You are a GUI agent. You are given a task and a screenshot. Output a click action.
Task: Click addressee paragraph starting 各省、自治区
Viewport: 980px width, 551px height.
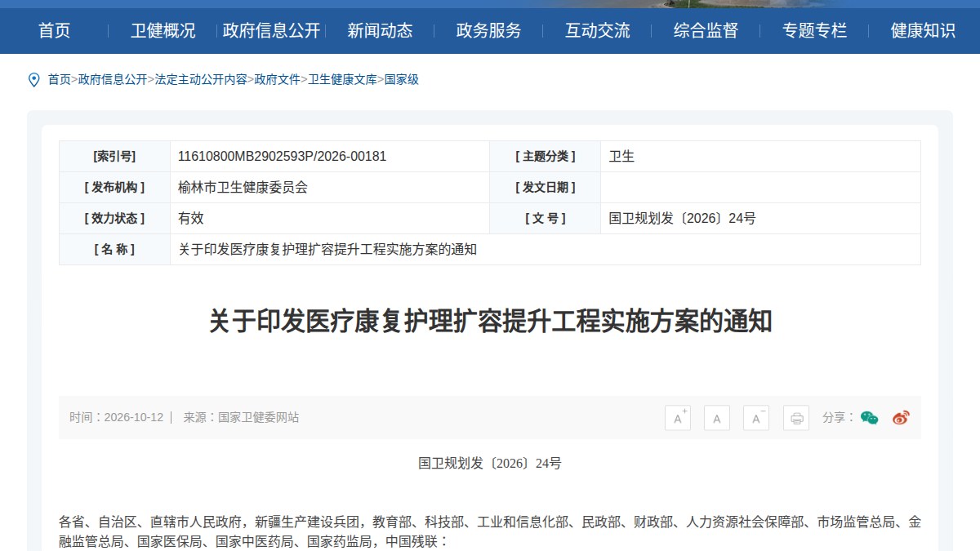[x=490, y=531]
